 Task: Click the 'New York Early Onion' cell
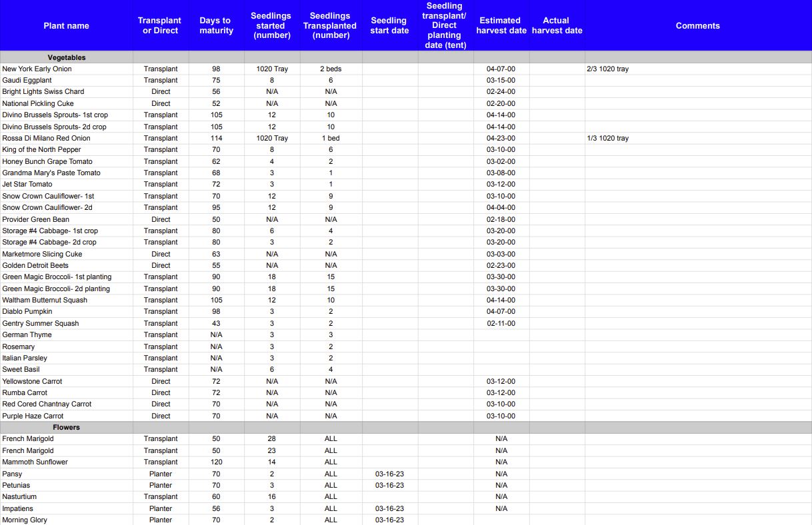[37, 69]
